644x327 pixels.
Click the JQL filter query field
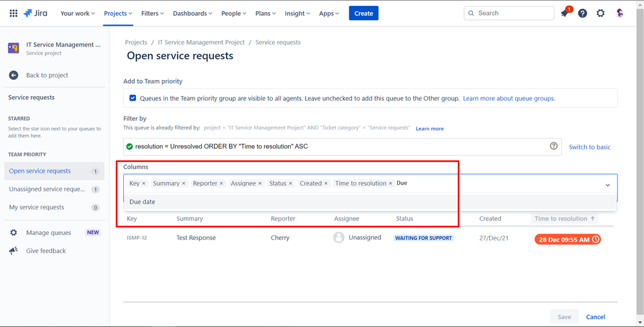coord(342,146)
